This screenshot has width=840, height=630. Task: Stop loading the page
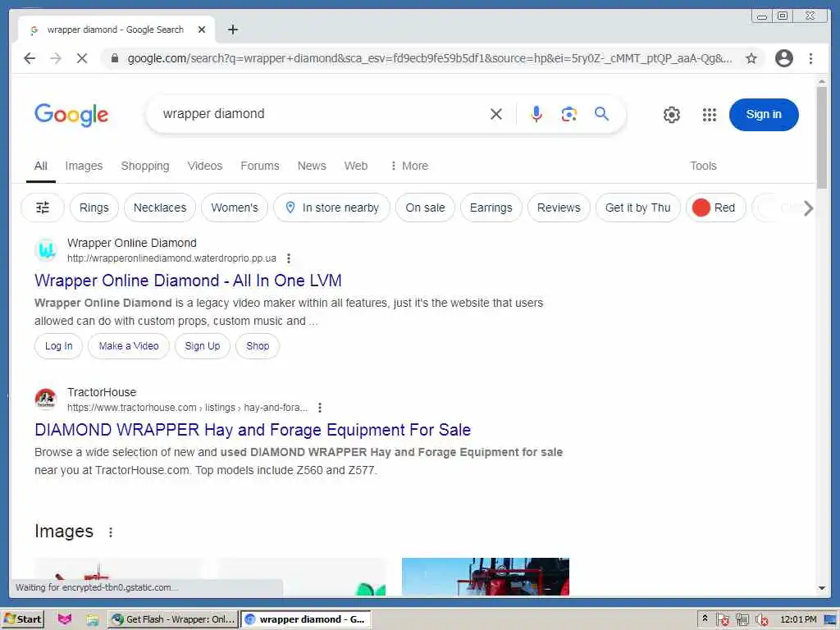[82, 58]
